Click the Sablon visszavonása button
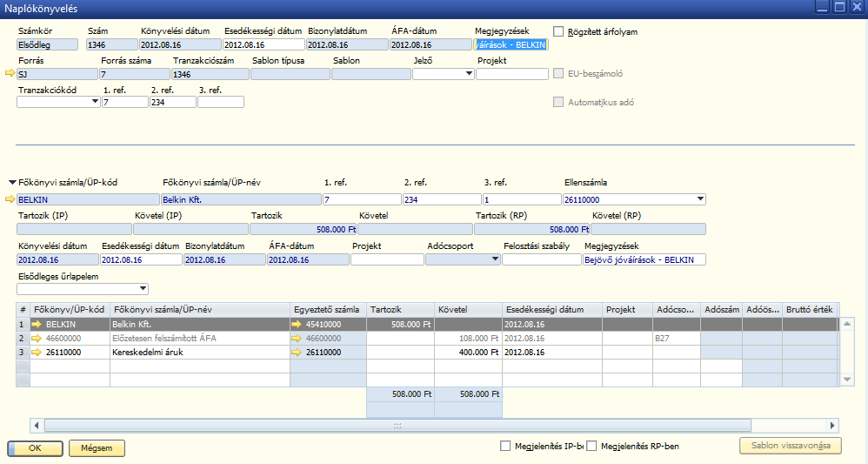Screen dimensions: 868x464 tap(791, 446)
